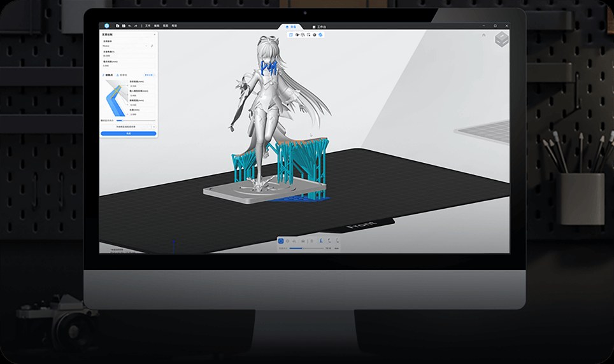
Task: Click the last icon in the bottom toolbar
Action: pyautogui.click(x=338, y=241)
